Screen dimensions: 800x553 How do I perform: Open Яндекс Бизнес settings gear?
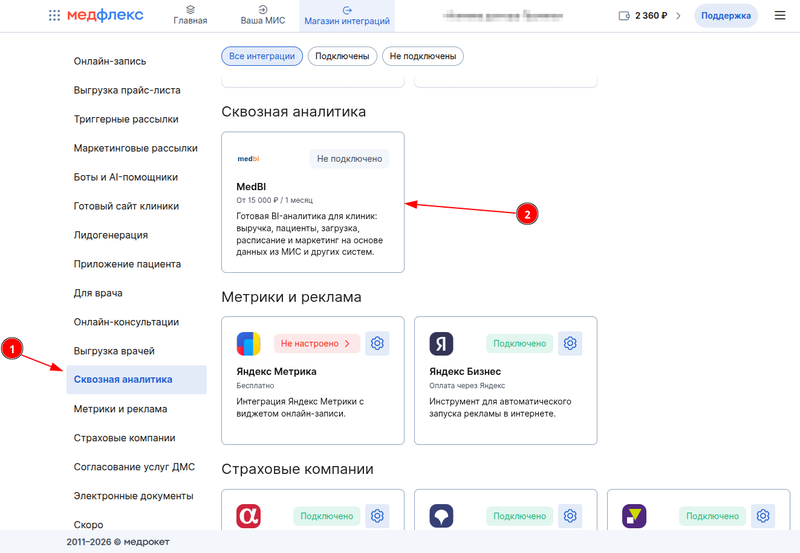[x=570, y=343]
